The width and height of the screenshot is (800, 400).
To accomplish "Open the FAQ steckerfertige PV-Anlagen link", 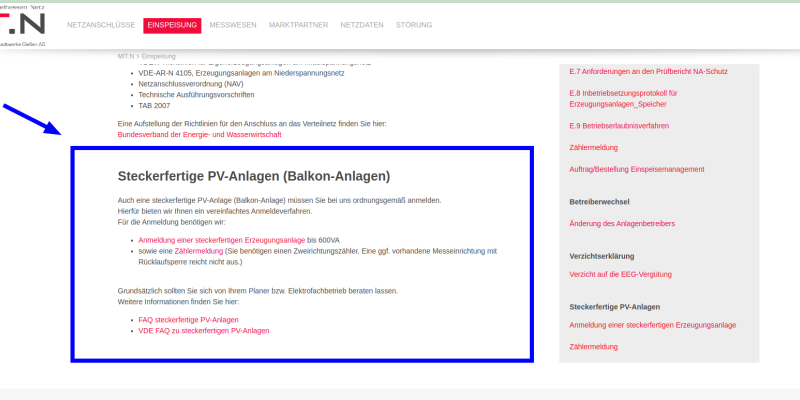I will coord(188,320).
